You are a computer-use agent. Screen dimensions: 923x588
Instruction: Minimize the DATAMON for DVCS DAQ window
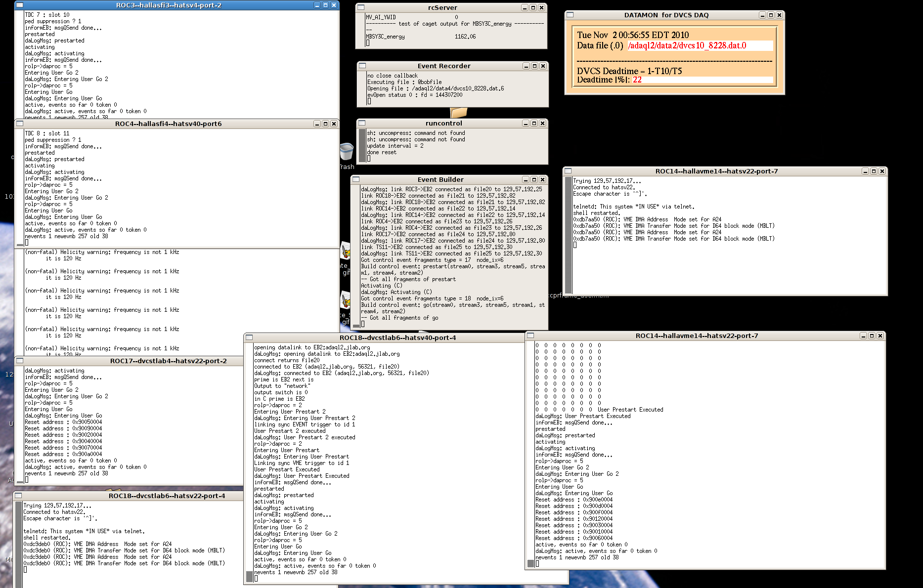(762, 15)
